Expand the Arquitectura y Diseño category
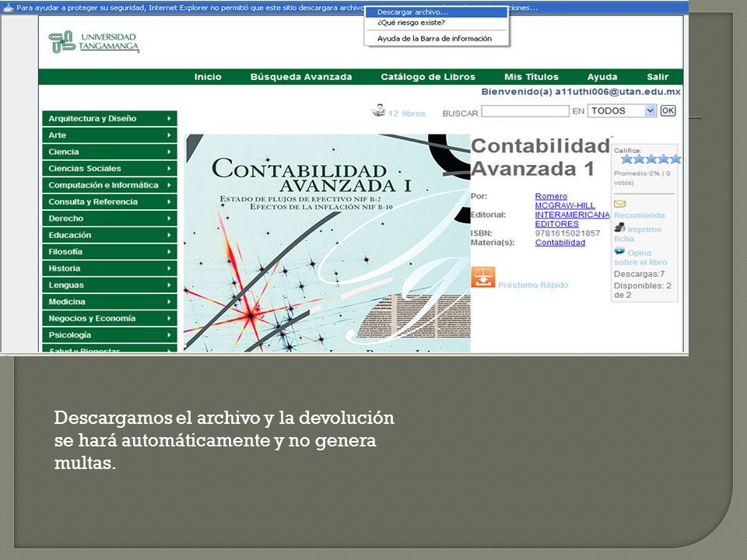This screenshot has height=560, width=747. pyautogui.click(x=110, y=118)
